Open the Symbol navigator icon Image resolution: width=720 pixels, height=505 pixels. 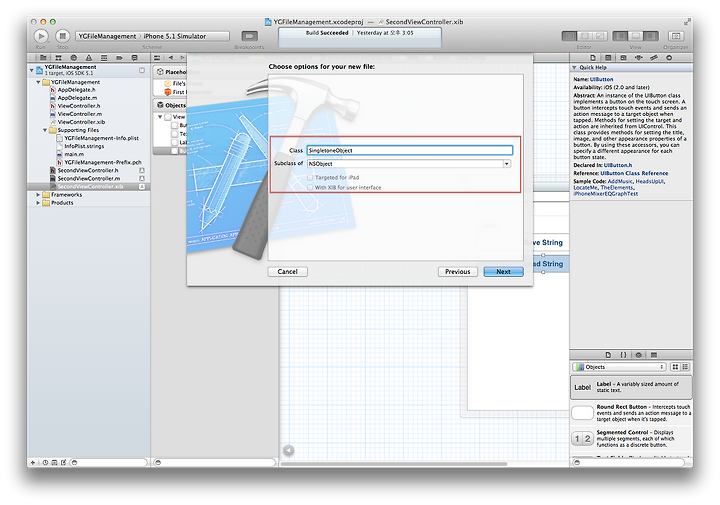coord(58,58)
